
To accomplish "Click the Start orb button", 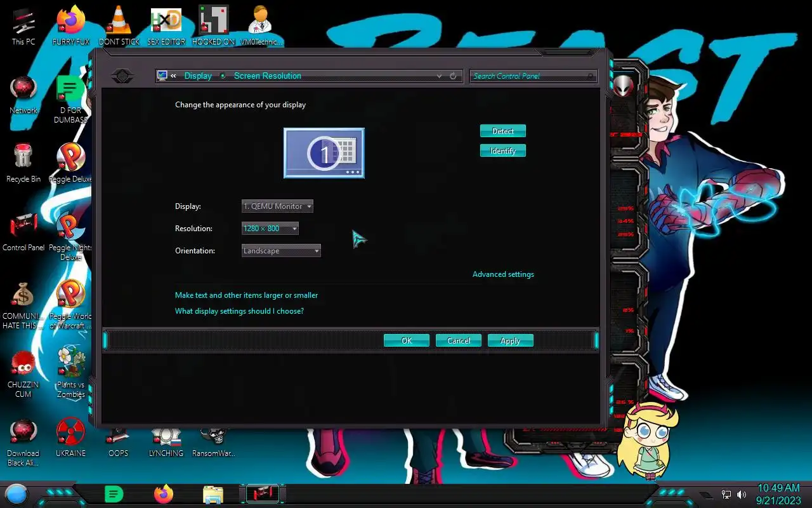I will click(16, 493).
